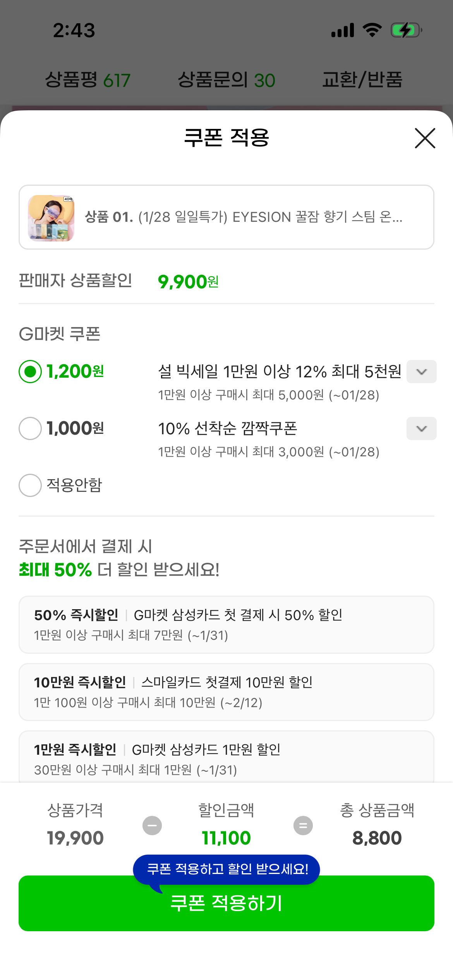The image size is (453, 980).
Task: Tap the battery charging icon in status bar
Action: (x=406, y=30)
